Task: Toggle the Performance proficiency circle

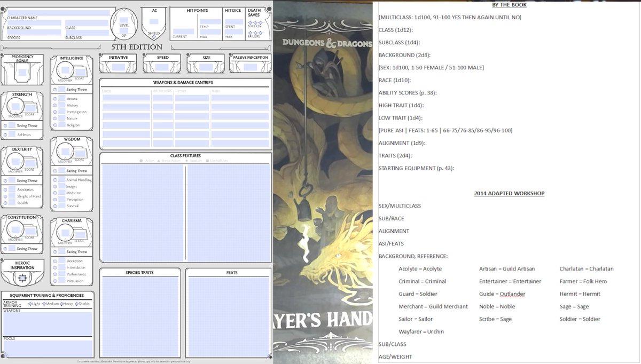Action: [56, 274]
